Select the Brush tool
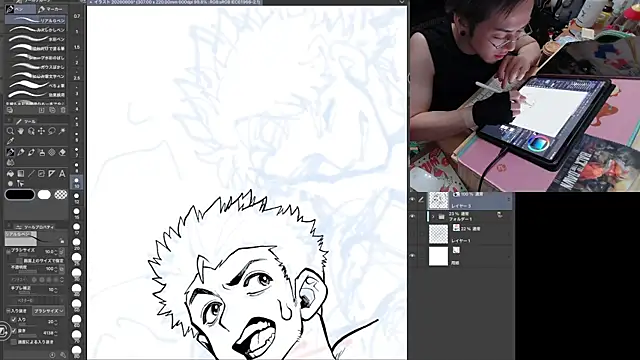The height and width of the screenshot is (360, 640). click(x=31, y=152)
